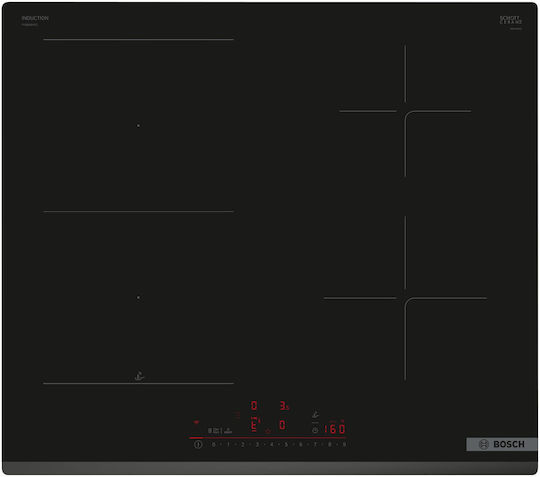Screen dimensions: 540x477
Task: Set power level 9 on the slider
Action: 344,444
